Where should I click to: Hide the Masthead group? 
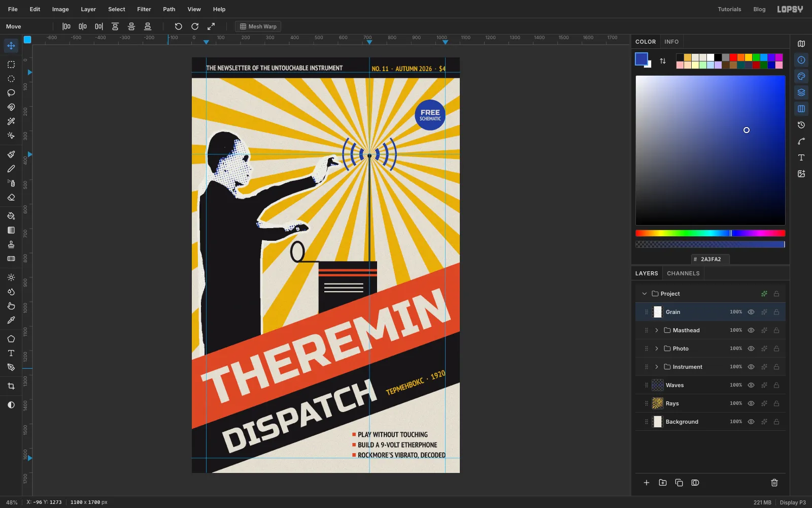(751, 330)
